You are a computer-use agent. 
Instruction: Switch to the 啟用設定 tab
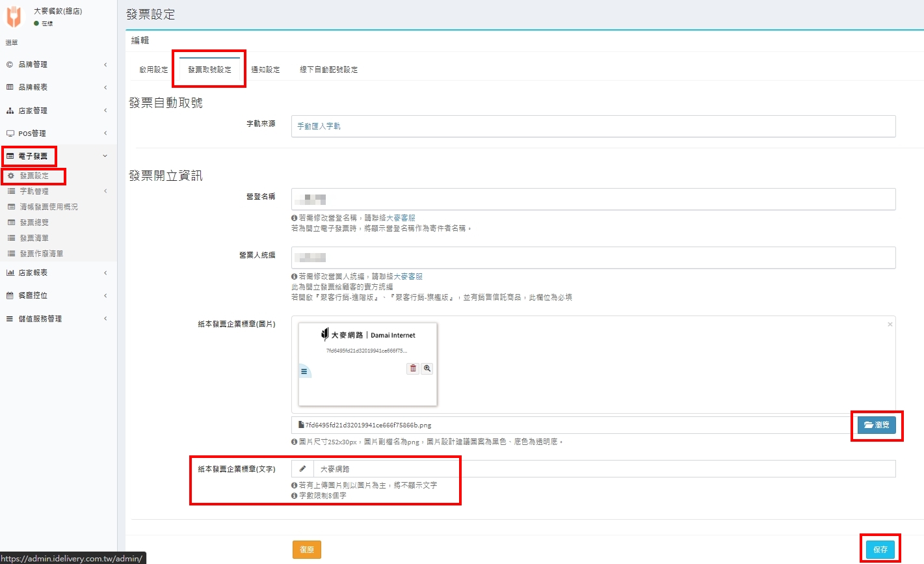tap(153, 70)
